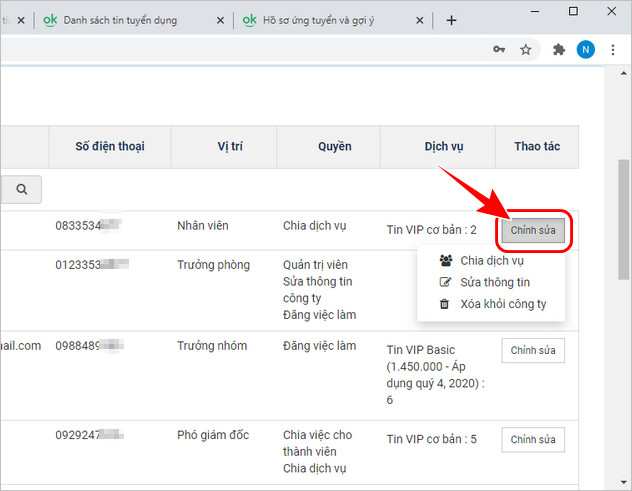Viewport: 632px width, 491px height.
Task: Select Xóa khỏi công ty option
Action: 502,304
